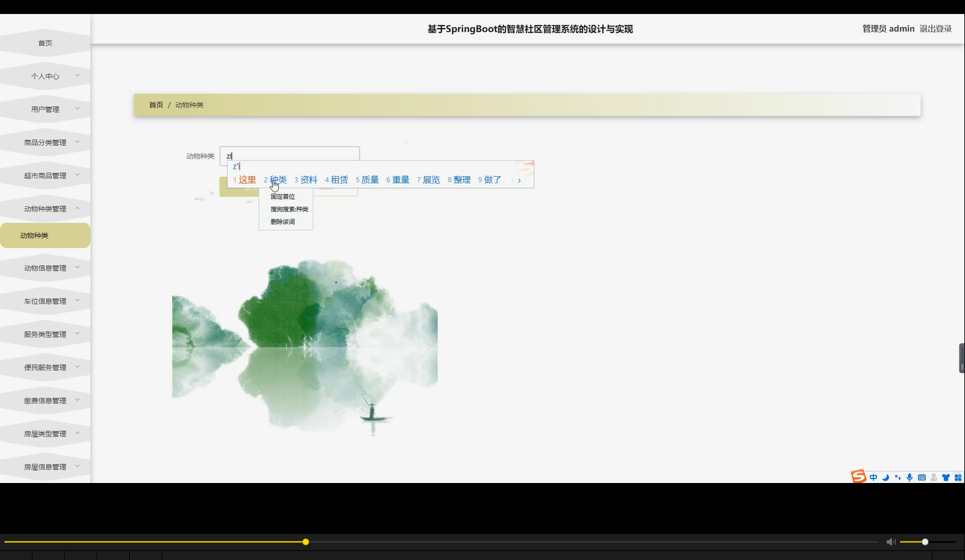
Task: Click the 管理员 admin label
Action: 888,29
